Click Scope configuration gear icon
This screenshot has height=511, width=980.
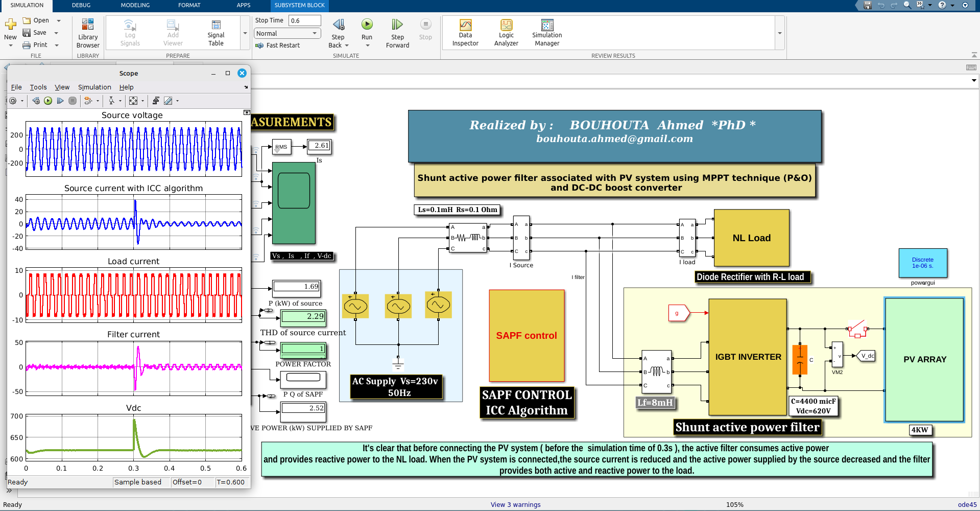(13, 101)
